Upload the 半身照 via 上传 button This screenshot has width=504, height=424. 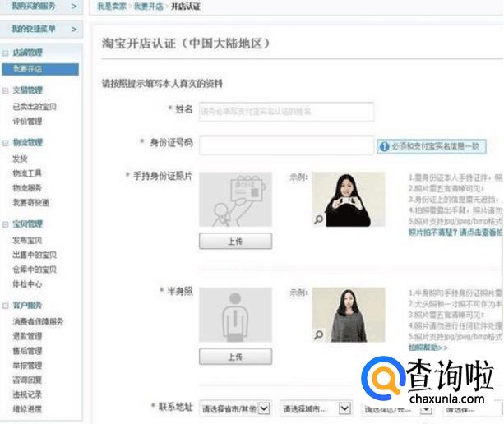tap(236, 357)
